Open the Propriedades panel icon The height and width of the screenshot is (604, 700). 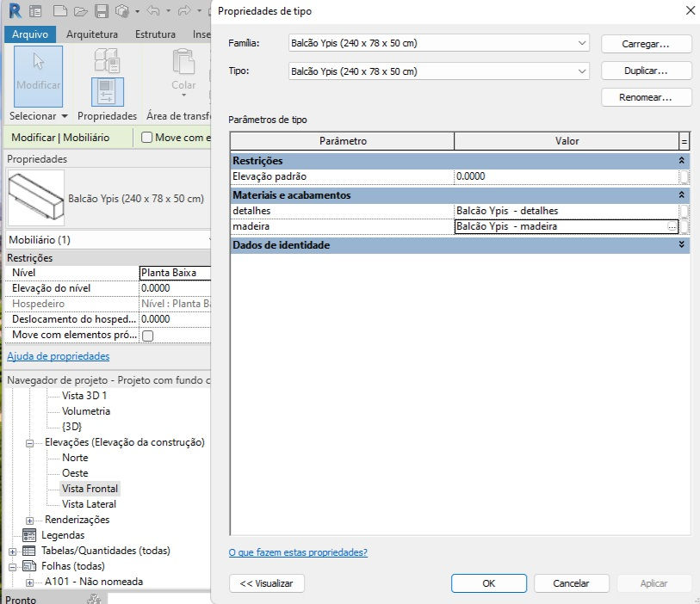tap(107, 91)
